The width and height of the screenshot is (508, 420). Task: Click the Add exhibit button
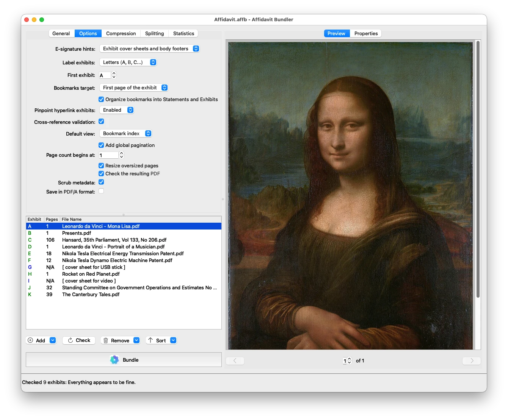tap(37, 340)
